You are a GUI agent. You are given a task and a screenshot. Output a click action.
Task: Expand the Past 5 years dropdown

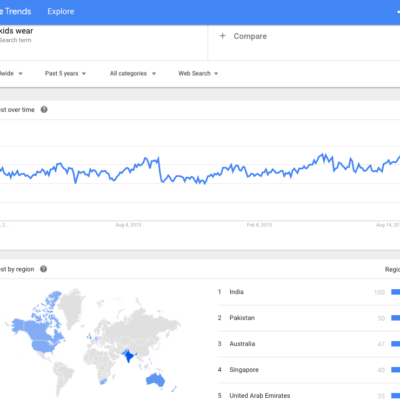pos(65,73)
